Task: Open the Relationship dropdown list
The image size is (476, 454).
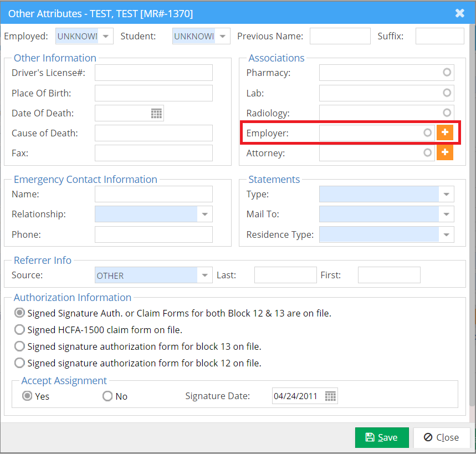Action: click(x=205, y=215)
